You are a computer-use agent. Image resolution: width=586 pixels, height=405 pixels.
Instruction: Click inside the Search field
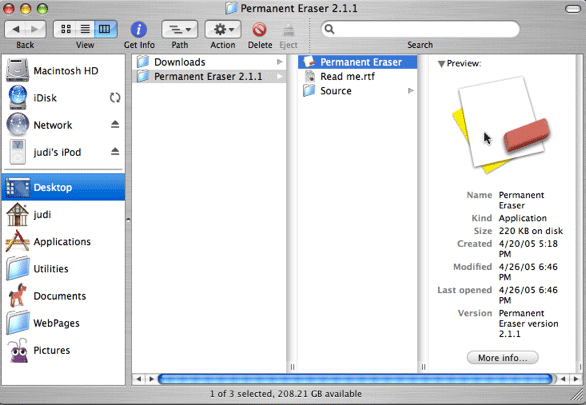pos(420,29)
